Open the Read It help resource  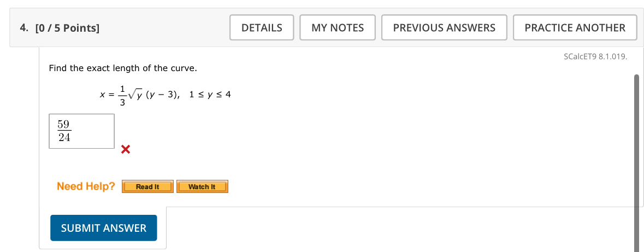coord(147,187)
